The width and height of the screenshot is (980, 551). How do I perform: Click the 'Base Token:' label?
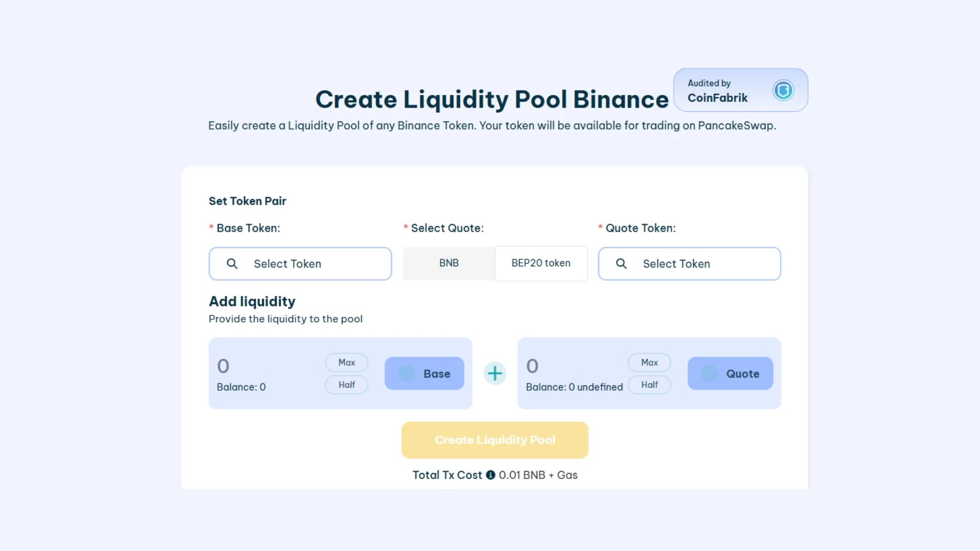[x=248, y=228]
